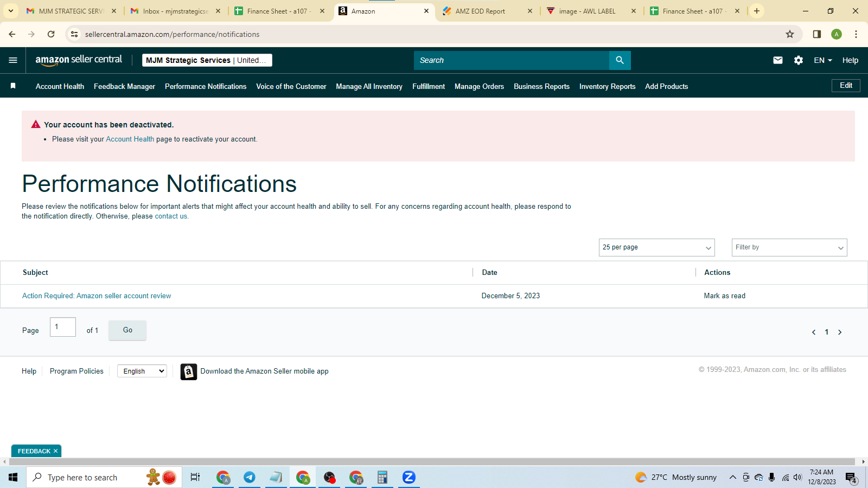Open a new browser tab
868x488 pixels.
(757, 11)
